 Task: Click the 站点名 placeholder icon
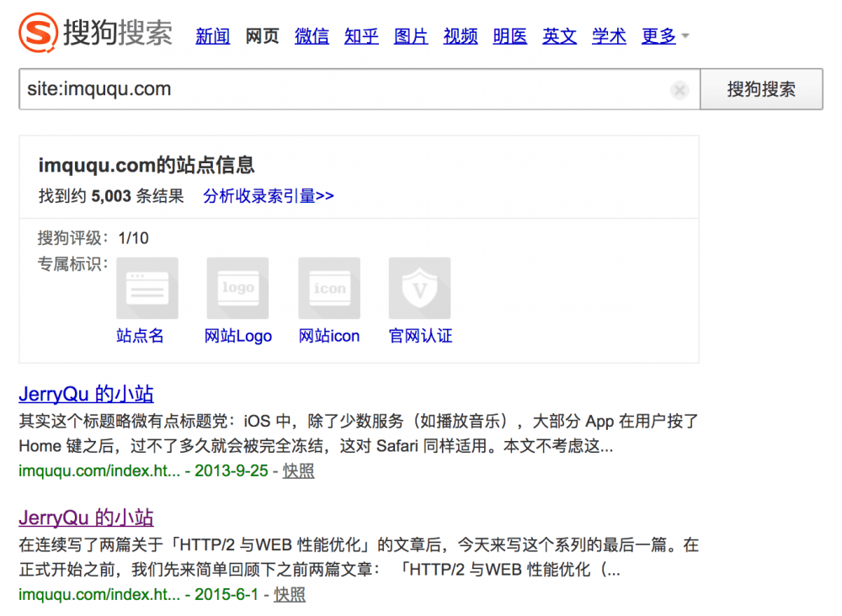point(147,288)
